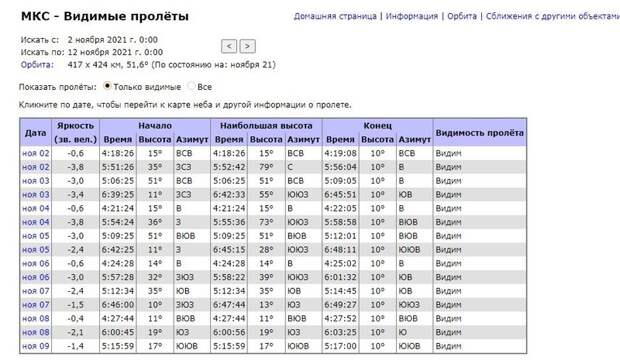Open the ноя 07 pass at 6:46:00
The height and width of the screenshot is (364, 620).
click(x=36, y=305)
